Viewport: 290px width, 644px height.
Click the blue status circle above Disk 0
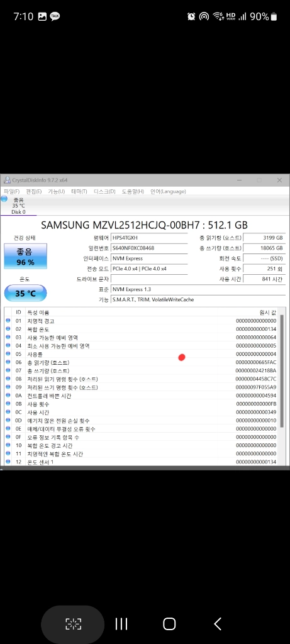(4, 199)
